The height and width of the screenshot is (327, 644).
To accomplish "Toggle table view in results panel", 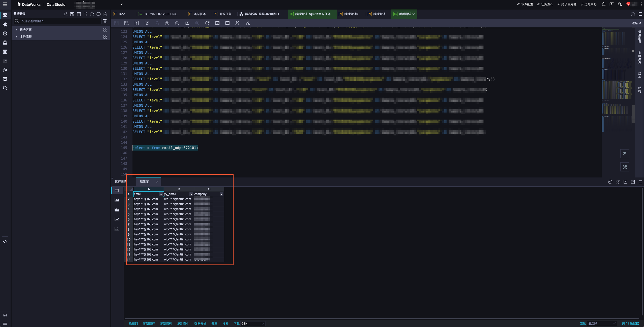I will (x=117, y=191).
